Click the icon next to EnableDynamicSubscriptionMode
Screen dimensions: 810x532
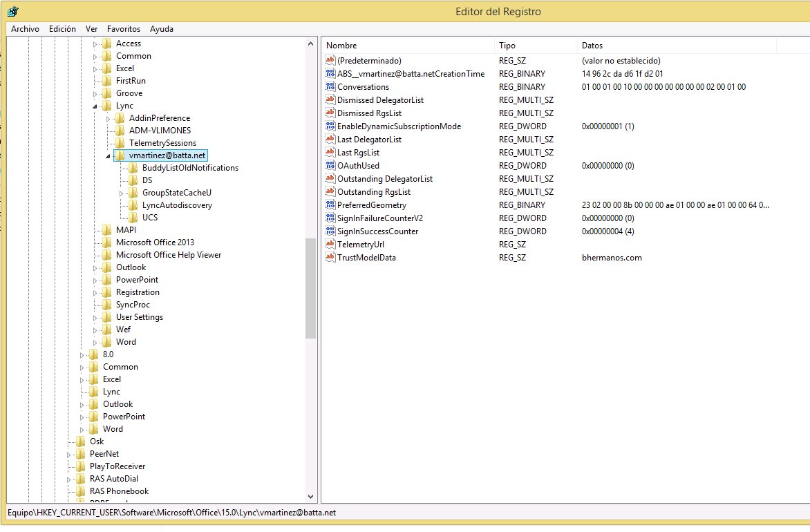[x=330, y=126]
